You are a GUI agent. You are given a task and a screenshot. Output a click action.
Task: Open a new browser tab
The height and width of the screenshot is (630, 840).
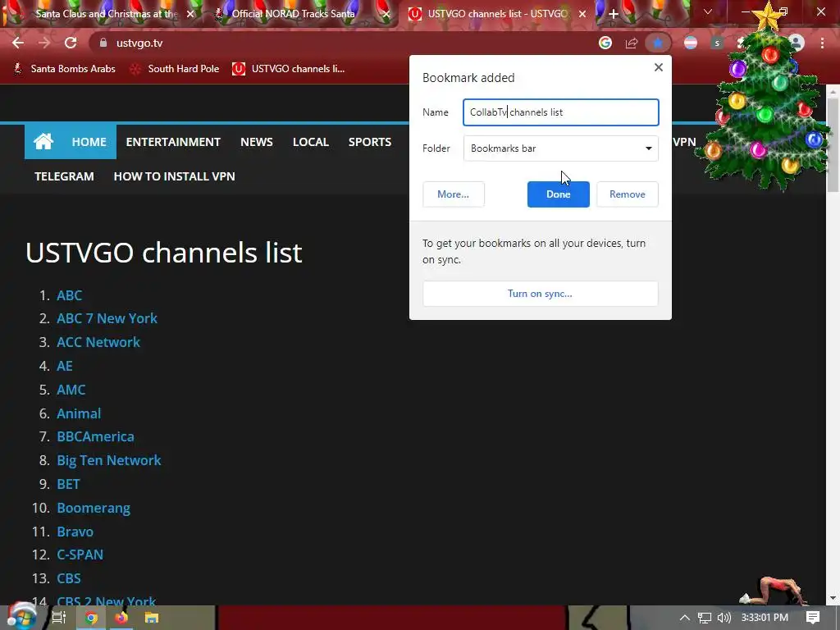pyautogui.click(x=614, y=14)
